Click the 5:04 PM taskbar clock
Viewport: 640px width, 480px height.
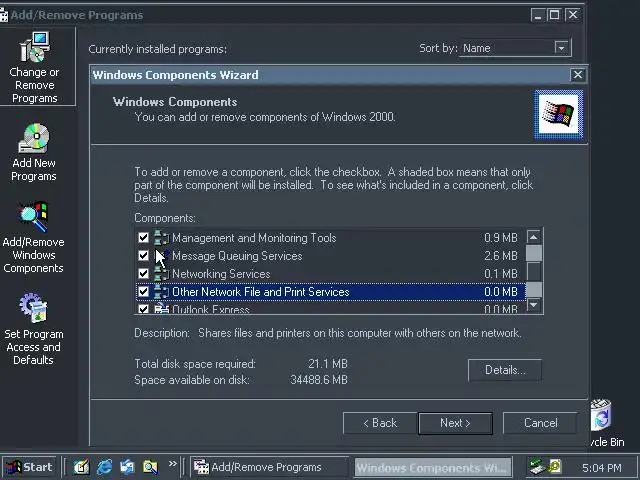coord(602,467)
